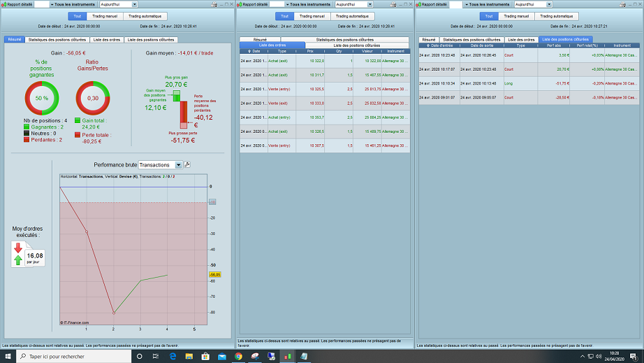Image resolution: width=644 pixels, height=363 pixels.
Task: Sort positions by Perf abs header
Action: [x=554, y=45]
